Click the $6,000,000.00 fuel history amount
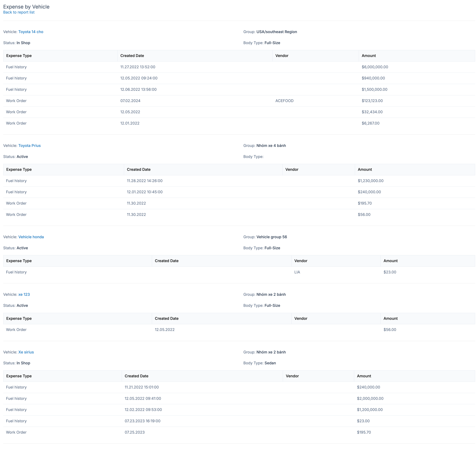This screenshot has width=476, height=454. 375,67
